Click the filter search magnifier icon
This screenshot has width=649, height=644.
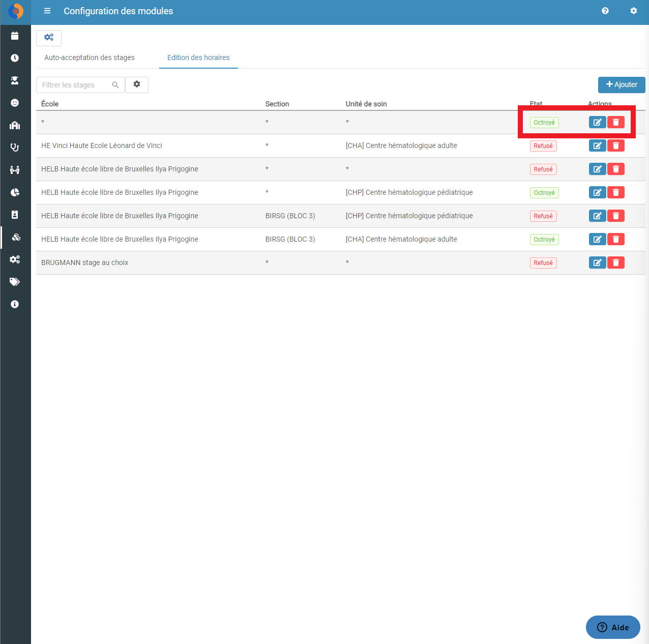(x=115, y=85)
